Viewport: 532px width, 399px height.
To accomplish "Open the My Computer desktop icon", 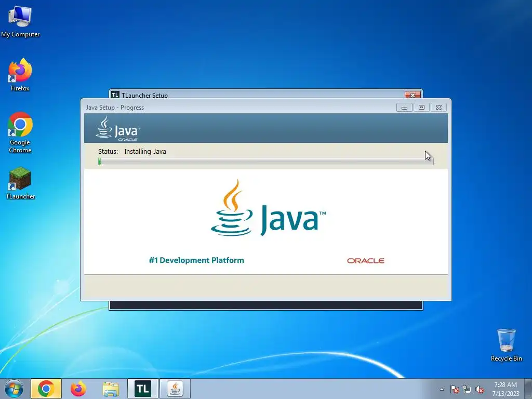I will click(x=20, y=21).
